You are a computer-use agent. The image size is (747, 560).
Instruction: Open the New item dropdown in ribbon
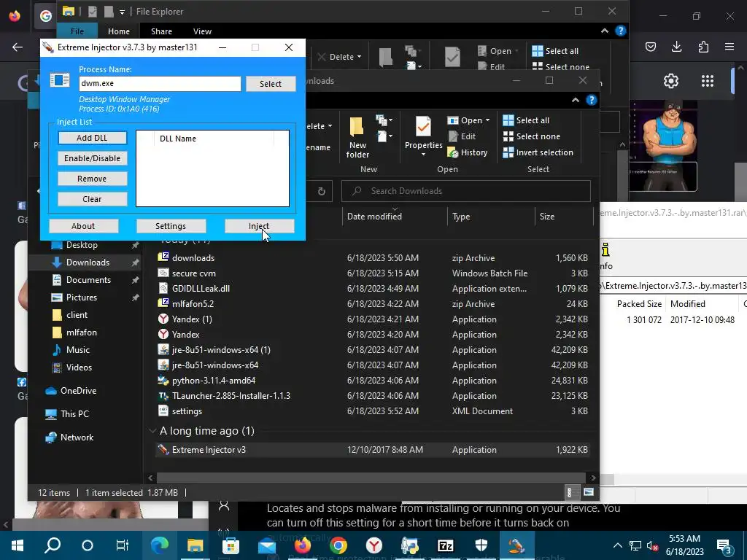pos(384,120)
